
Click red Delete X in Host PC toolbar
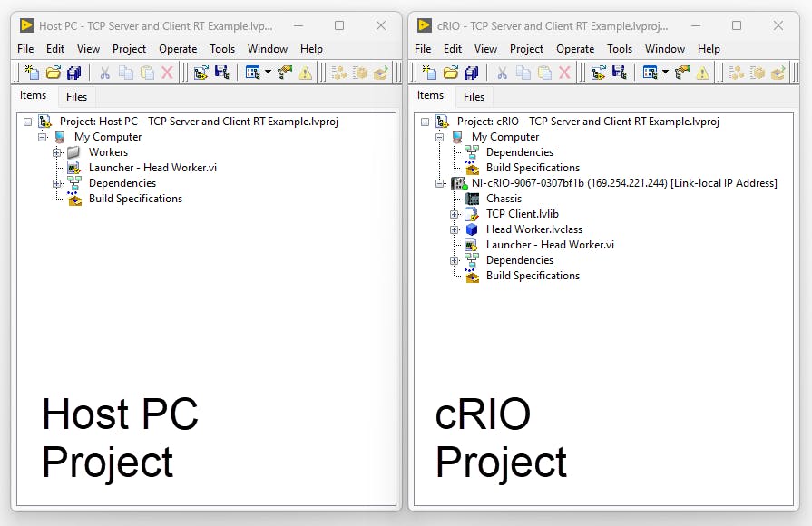[x=167, y=73]
